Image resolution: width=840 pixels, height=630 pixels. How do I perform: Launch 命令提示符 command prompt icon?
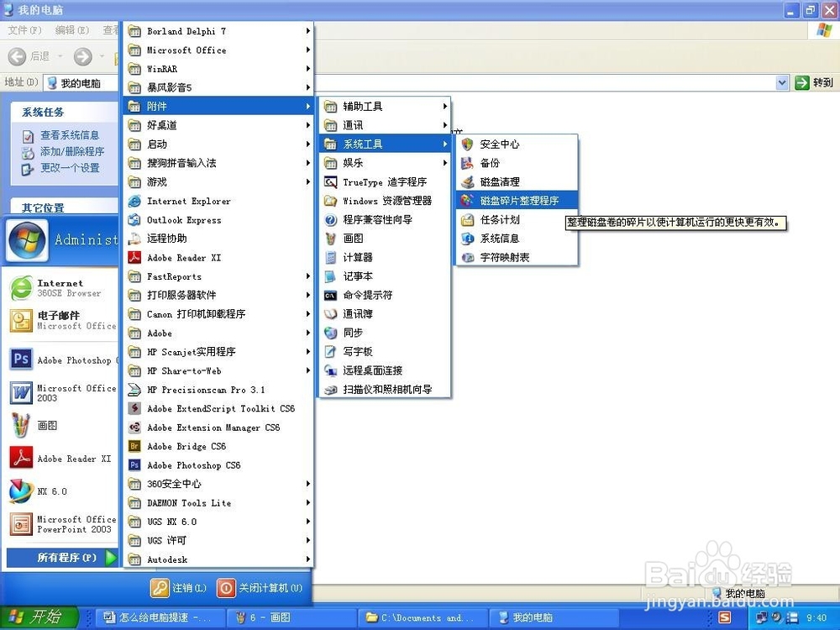pyautogui.click(x=330, y=295)
